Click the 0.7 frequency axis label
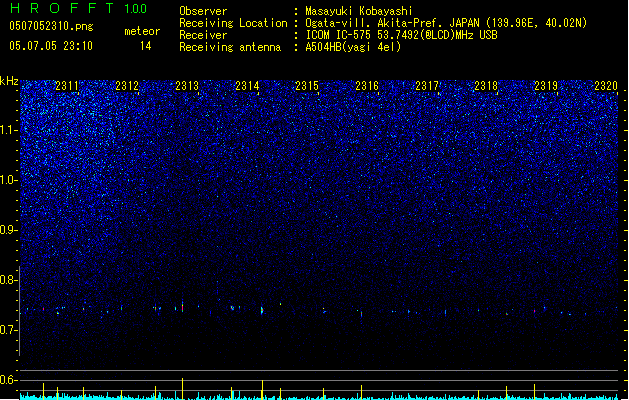 click(9, 330)
